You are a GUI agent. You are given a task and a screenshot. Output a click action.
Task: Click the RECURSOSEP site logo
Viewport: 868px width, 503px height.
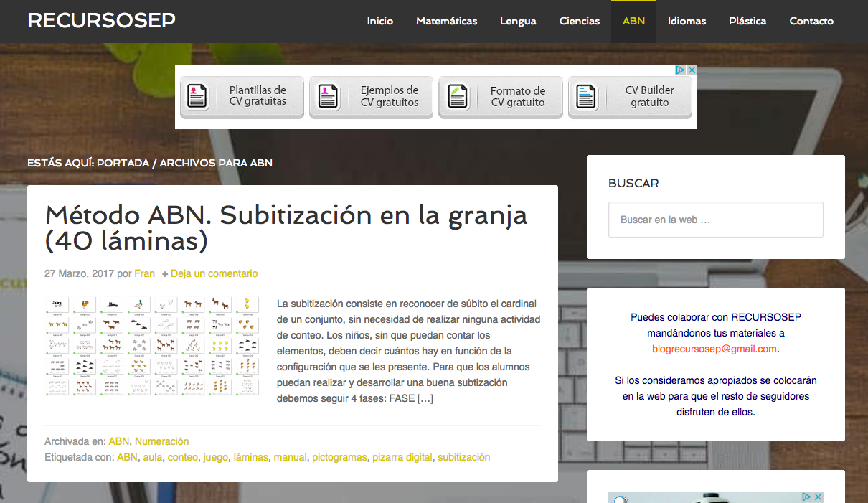101,21
